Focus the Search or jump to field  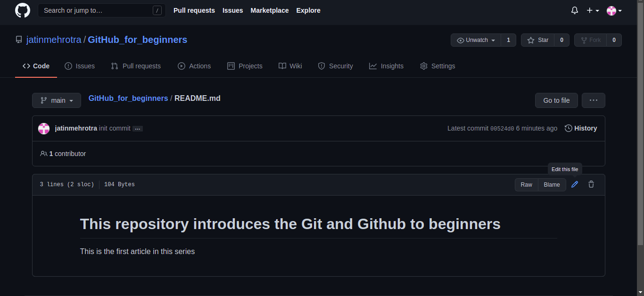tap(102, 10)
